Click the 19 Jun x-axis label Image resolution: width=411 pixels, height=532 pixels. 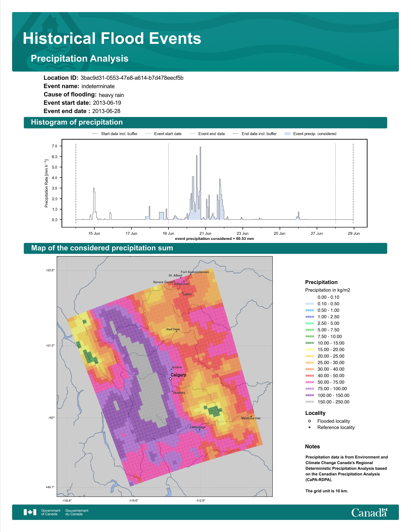168,233
